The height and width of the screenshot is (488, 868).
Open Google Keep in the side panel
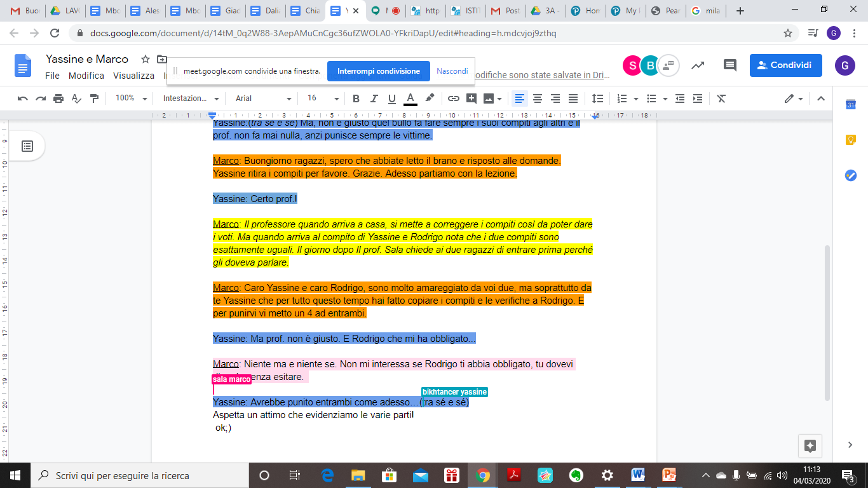pyautogui.click(x=851, y=140)
